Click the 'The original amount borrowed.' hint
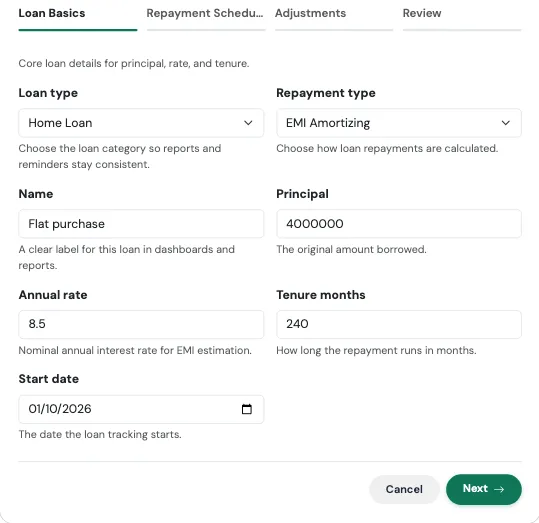539x523 pixels. (x=351, y=249)
